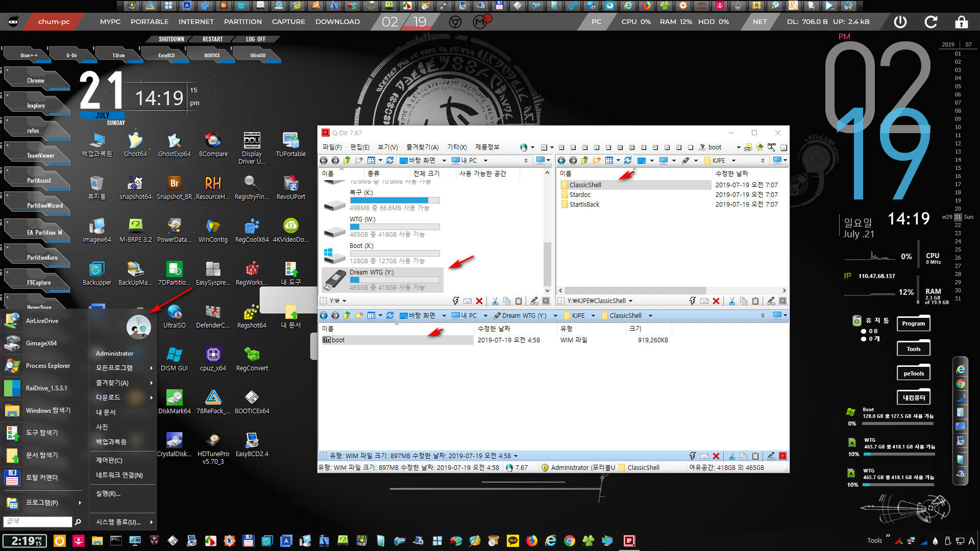
Task: Cut selection in the top-right pane
Action: pyautogui.click(x=732, y=301)
